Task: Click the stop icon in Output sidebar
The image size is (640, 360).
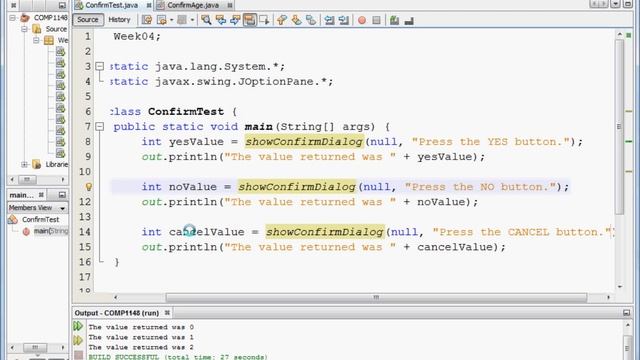Action: [x=78, y=355]
